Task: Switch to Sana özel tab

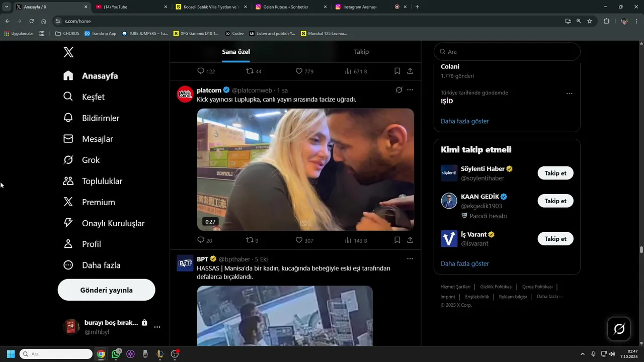Action: click(x=236, y=52)
